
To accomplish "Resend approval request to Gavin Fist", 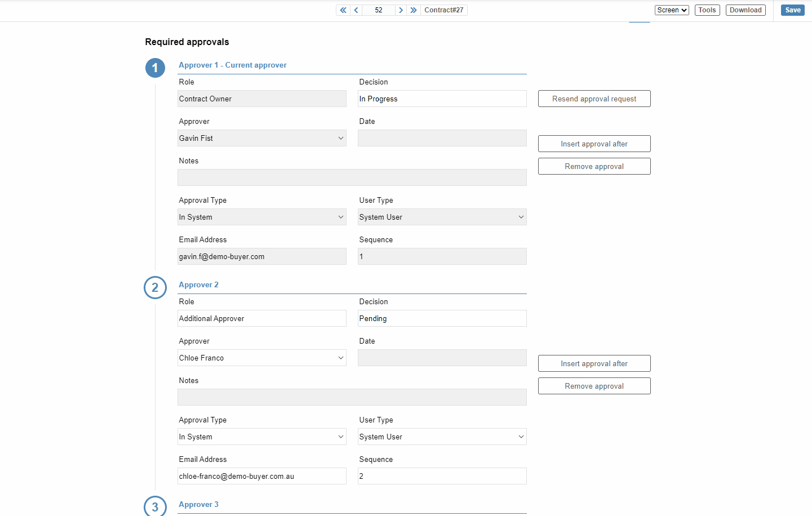I will click(x=594, y=99).
